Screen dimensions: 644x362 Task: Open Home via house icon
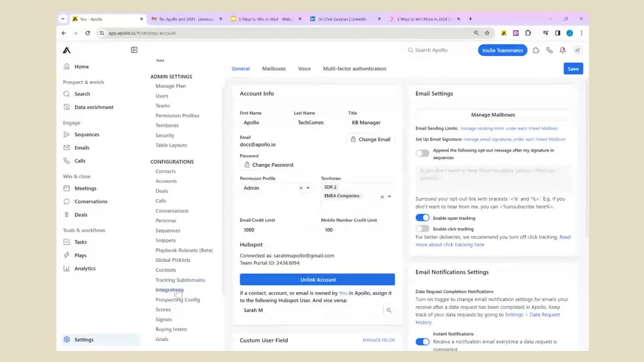tap(67, 67)
